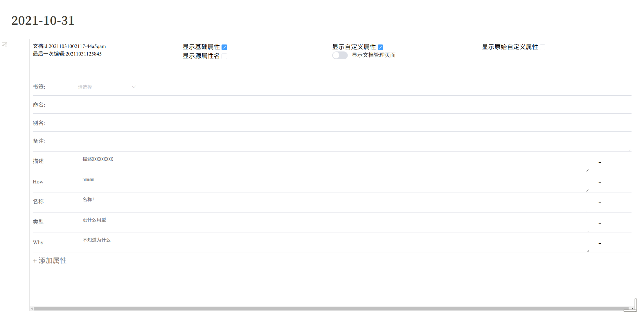Click the 书签 dropdown chevron arrow
The width and height of the screenshot is (644, 316).
[x=134, y=87]
